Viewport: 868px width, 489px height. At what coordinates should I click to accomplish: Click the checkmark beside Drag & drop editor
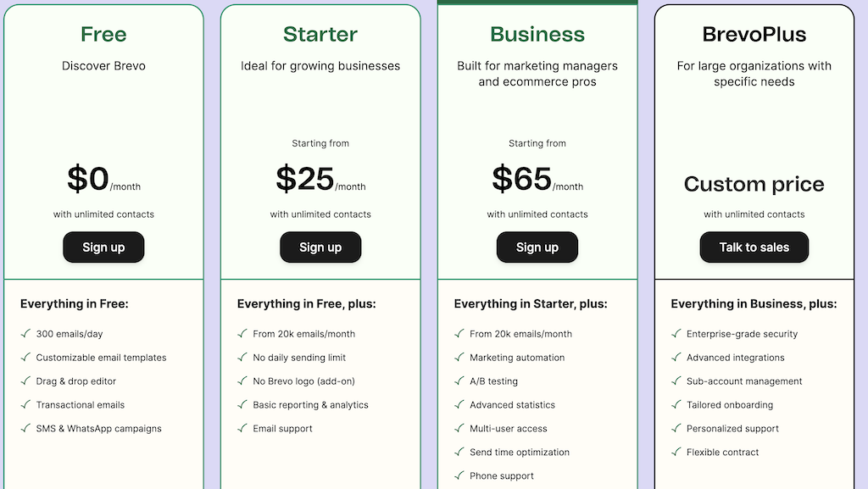(25, 381)
